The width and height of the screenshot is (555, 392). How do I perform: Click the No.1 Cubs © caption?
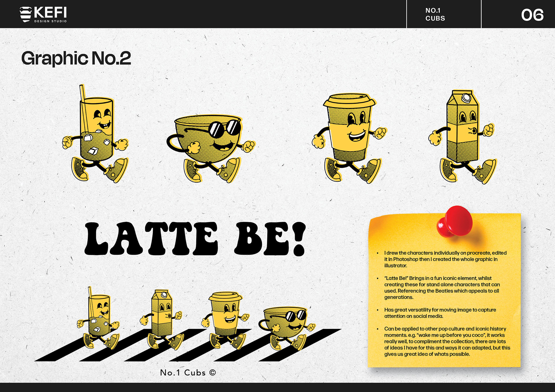[188, 373]
